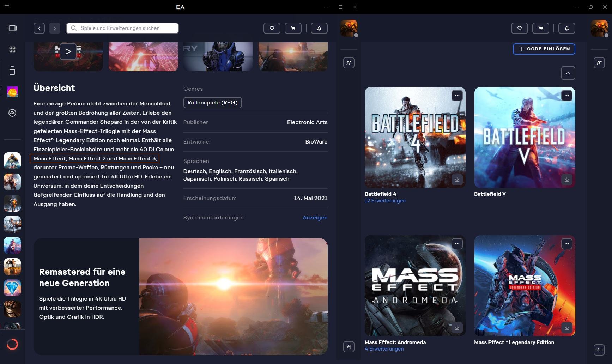Collapse the section with the chevron-up button
Image resolution: width=612 pixels, height=364 pixels.
568,73
